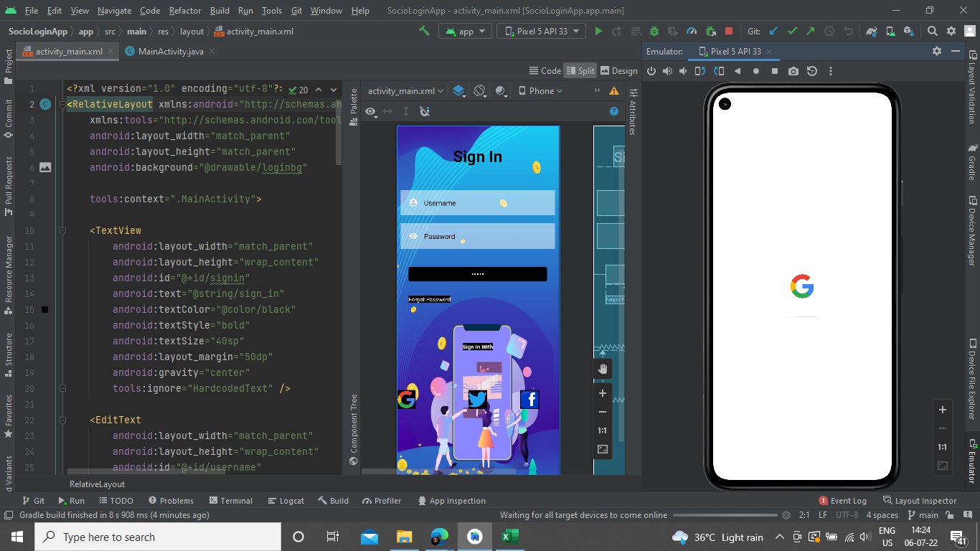
Task: Open Search Everywhere magnifier icon
Action: [x=933, y=32]
